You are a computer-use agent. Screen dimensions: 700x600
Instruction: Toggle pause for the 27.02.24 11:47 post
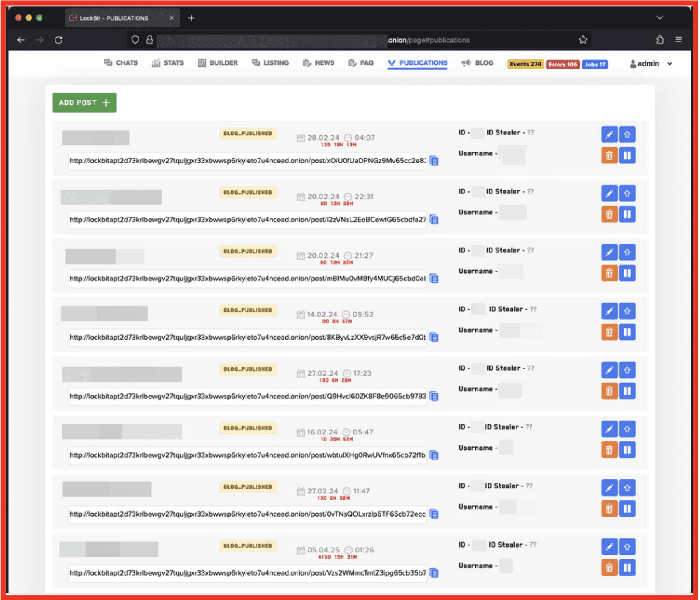(x=627, y=509)
